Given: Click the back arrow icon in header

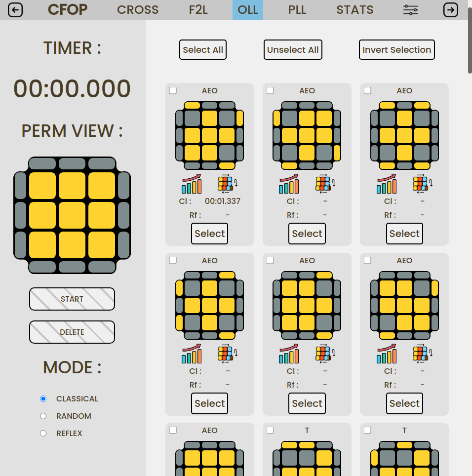Looking at the screenshot, I should click(x=15, y=10).
